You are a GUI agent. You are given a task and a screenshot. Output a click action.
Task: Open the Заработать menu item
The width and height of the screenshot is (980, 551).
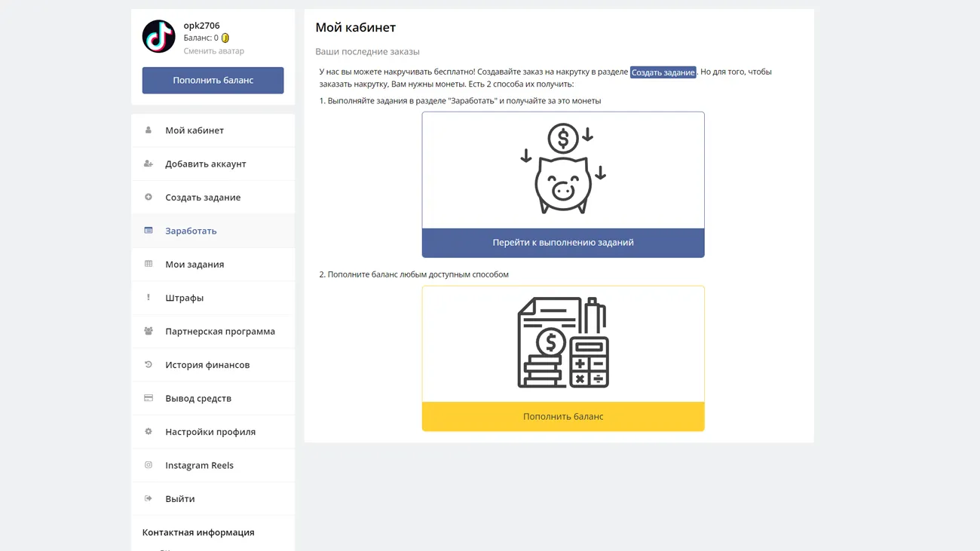(x=191, y=231)
